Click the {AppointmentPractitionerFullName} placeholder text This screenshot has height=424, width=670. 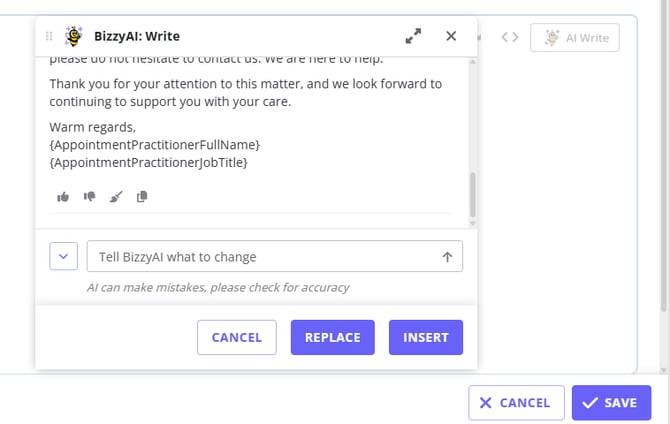[x=154, y=145]
